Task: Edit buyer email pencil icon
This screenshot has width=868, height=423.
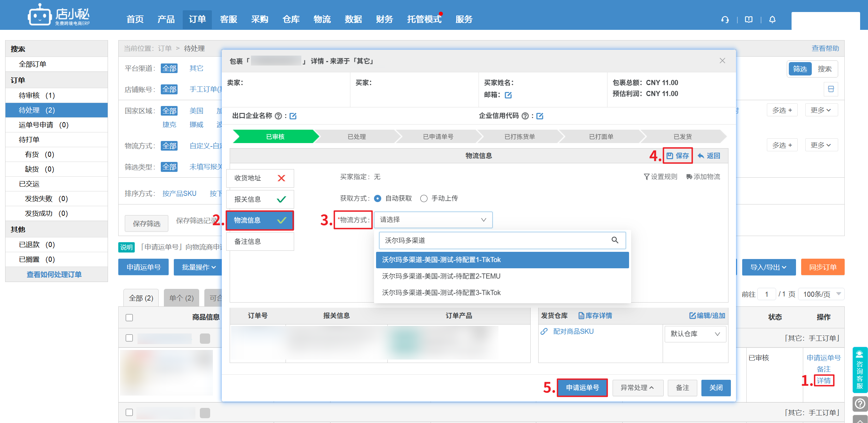Action: (x=508, y=95)
